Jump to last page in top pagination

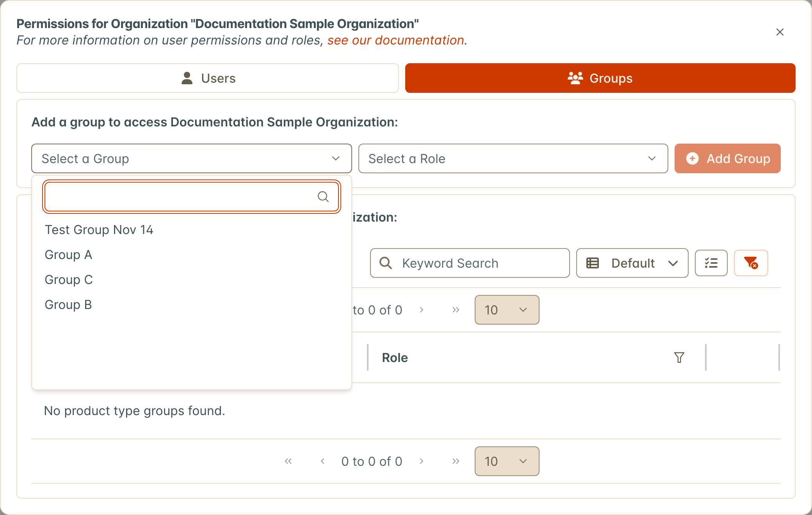pos(456,310)
